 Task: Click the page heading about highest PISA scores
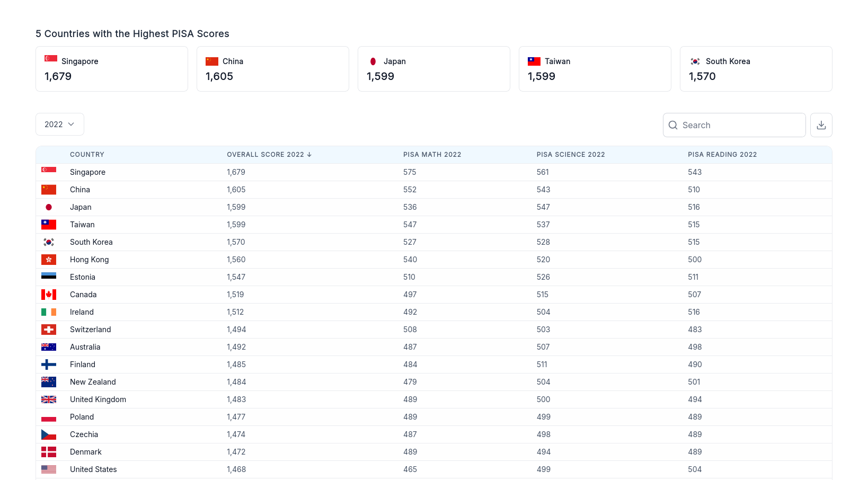(132, 34)
